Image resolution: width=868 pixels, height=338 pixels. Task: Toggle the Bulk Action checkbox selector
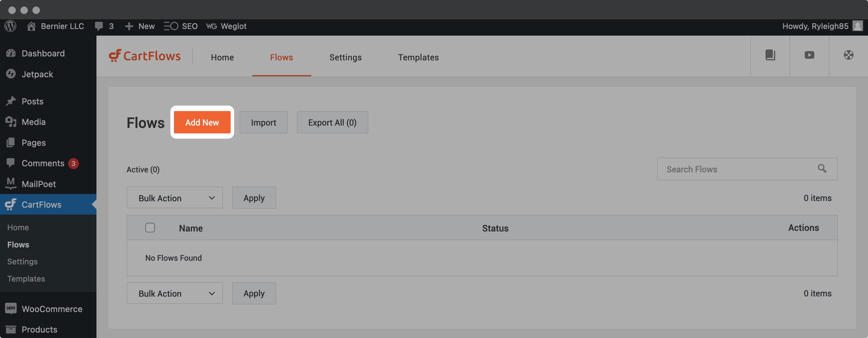pos(150,227)
